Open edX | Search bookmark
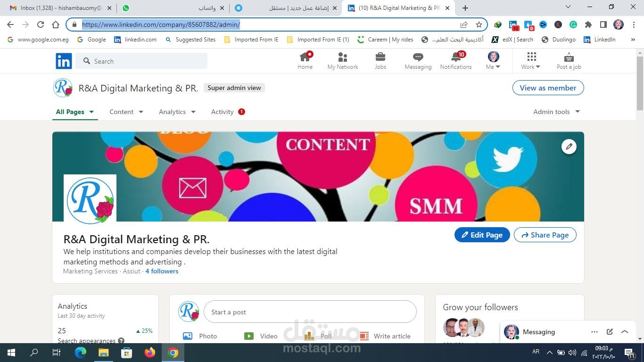644x362 pixels. pos(512,40)
